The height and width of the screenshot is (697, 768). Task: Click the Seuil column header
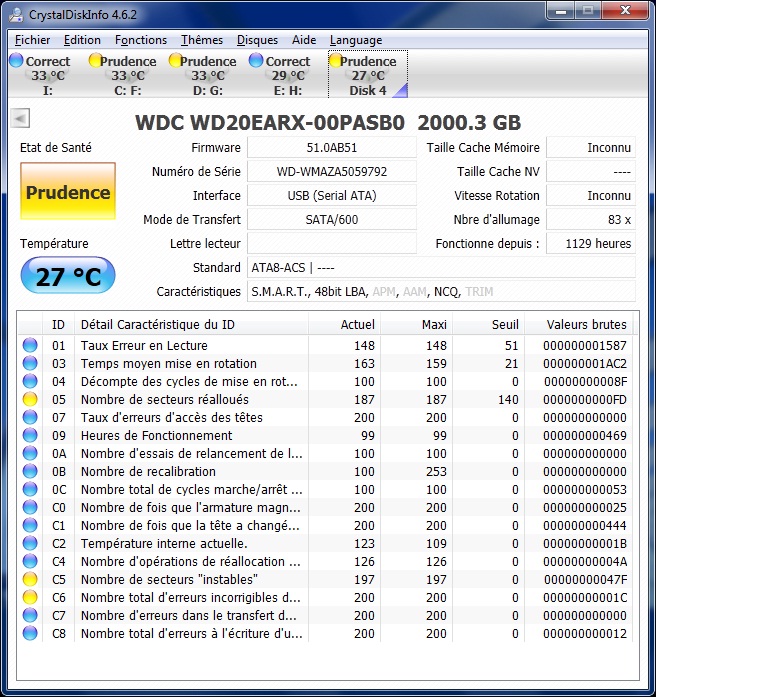[x=488, y=324]
